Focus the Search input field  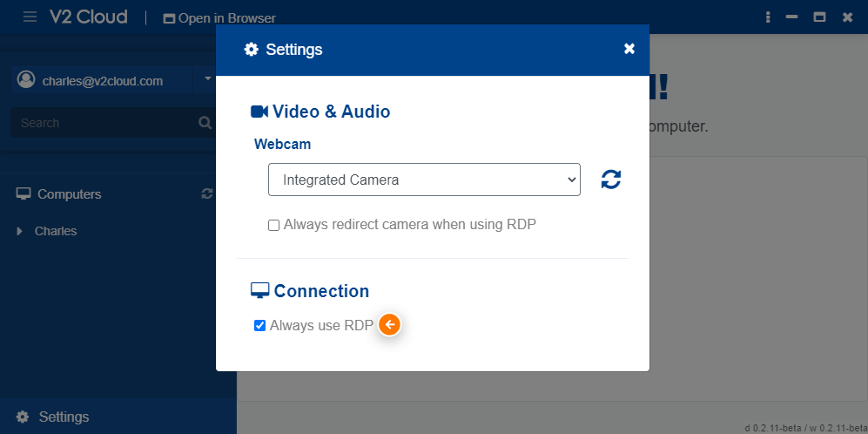pyautogui.click(x=113, y=123)
